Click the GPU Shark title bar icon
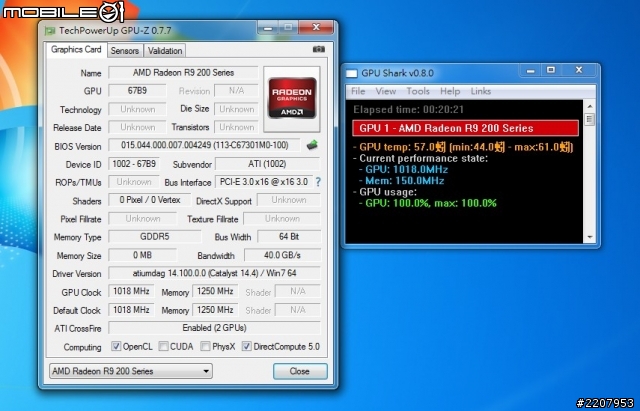 click(x=351, y=73)
